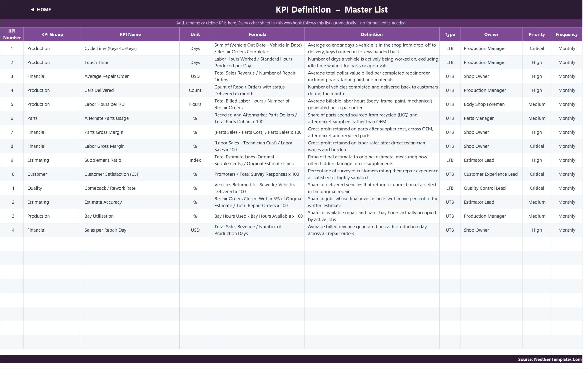Image resolution: width=588 pixels, height=369 pixels.
Task: Click the Parts Gross Margin cell
Action: coord(130,132)
